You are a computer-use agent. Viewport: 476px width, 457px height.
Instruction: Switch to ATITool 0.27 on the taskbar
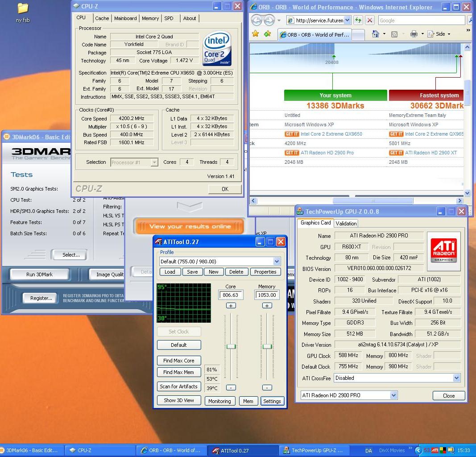(243, 451)
